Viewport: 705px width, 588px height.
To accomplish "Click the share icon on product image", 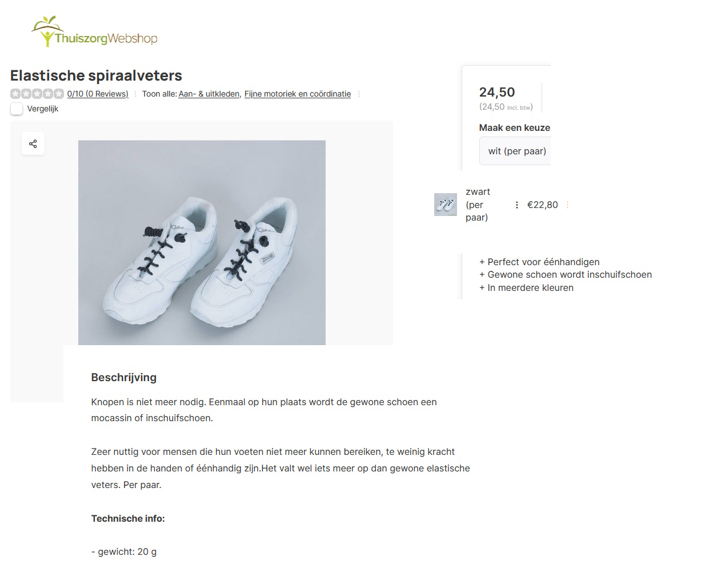I will 33,144.
